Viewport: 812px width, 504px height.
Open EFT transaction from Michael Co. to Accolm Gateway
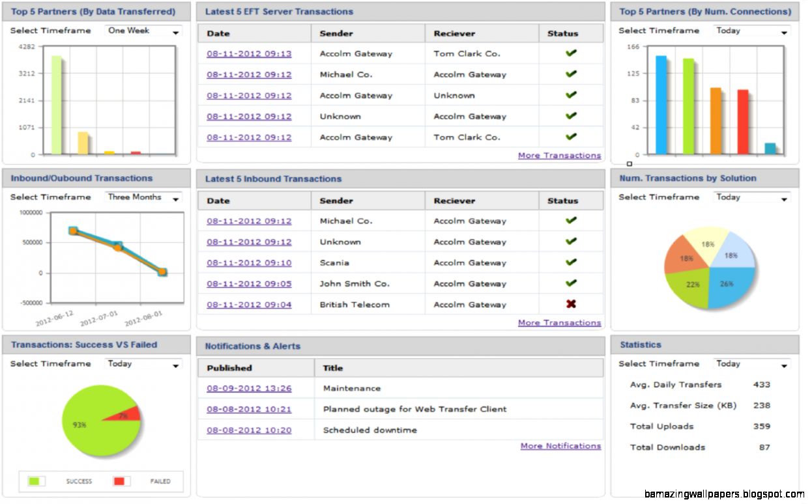point(249,75)
